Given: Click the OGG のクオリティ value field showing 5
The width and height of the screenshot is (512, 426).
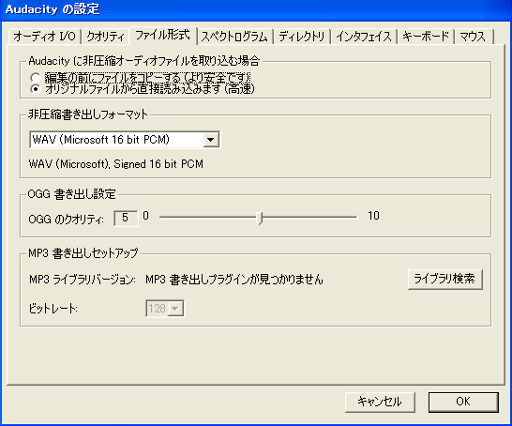Looking at the screenshot, I should [x=125, y=218].
